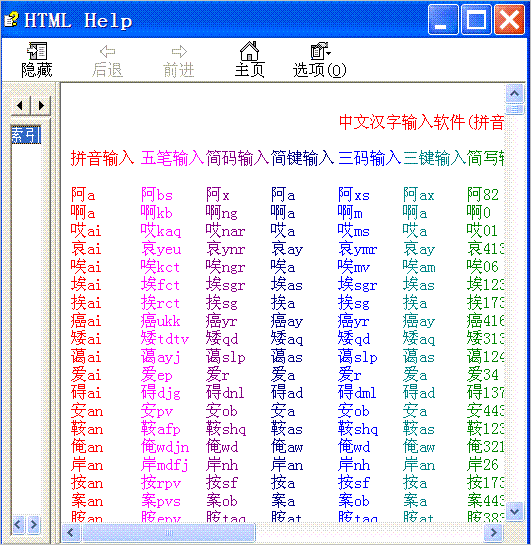Click the 拼音输入 column heading
The image size is (531, 545).
click(x=103, y=158)
